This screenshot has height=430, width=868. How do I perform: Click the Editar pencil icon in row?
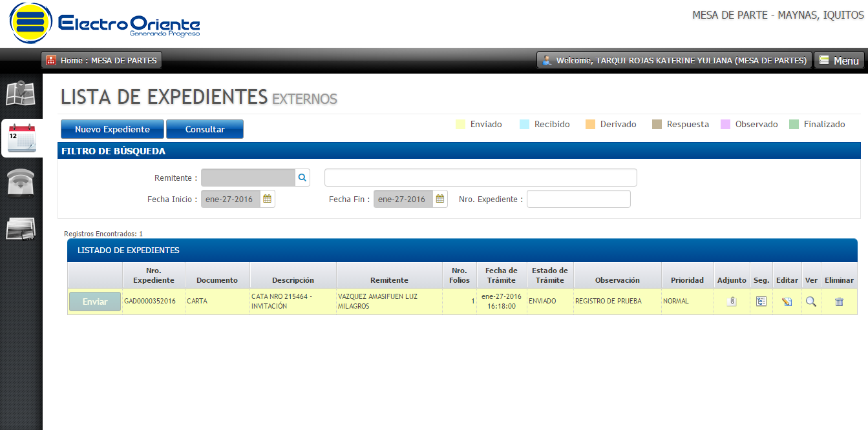(787, 302)
